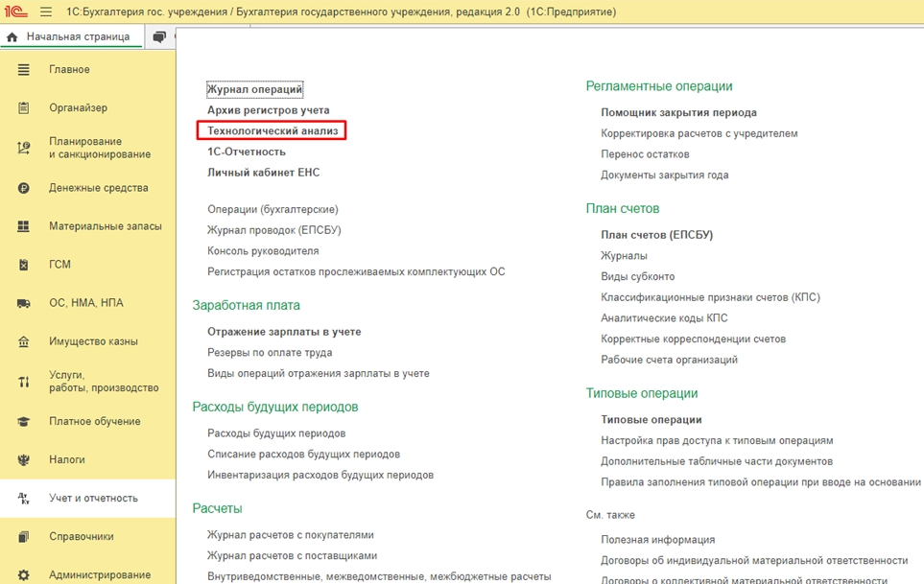Screen dimensions: 924x584
Task: Open the Органайзер section in sidebar
Action: point(78,108)
